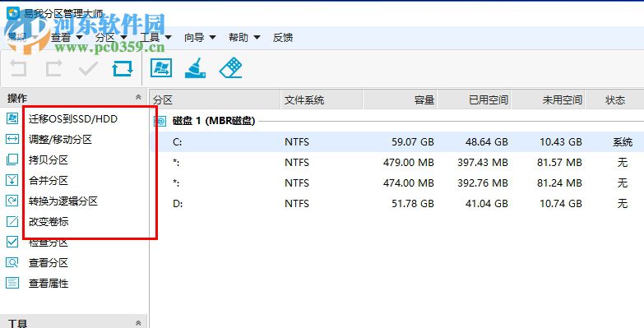Click icon beside 转换为逻辑分区

coord(12,201)
